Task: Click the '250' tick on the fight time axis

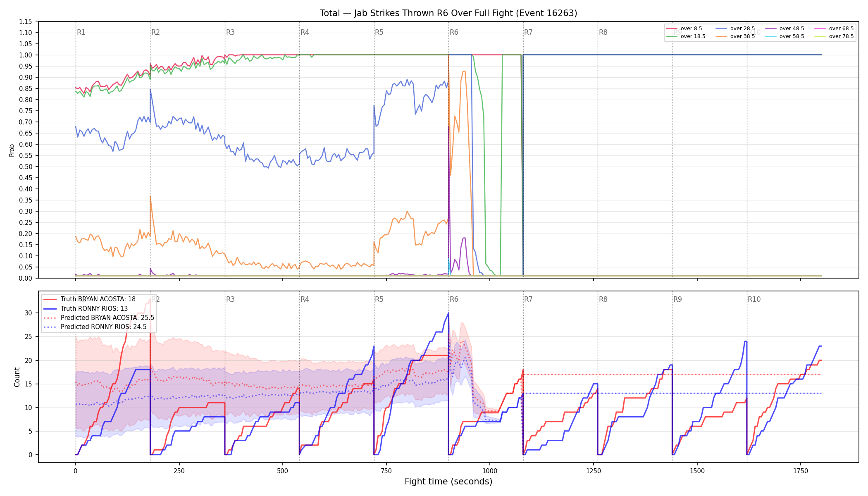Action: 179,471
